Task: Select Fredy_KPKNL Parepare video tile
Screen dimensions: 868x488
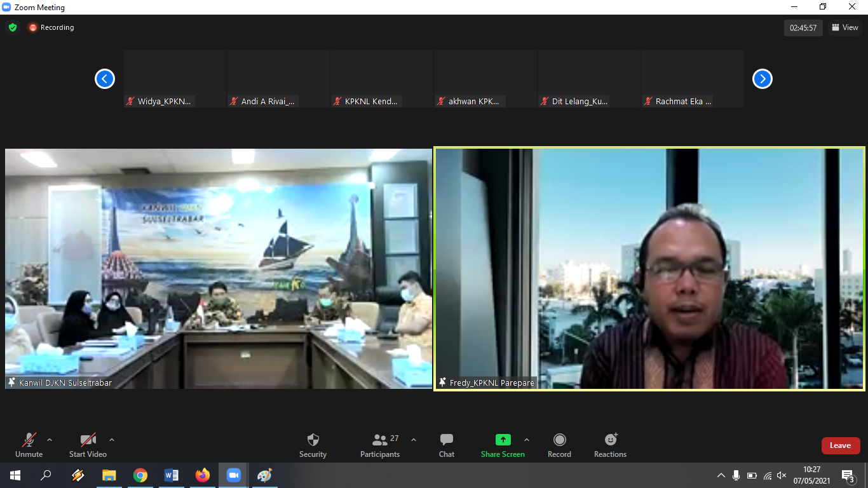Action: pos(649,268)
